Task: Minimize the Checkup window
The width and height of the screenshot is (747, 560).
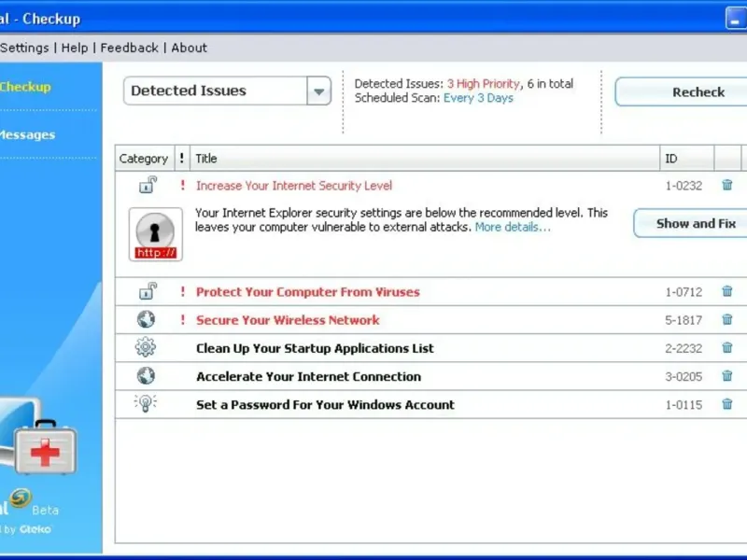Action: click(x=736, y=19)
